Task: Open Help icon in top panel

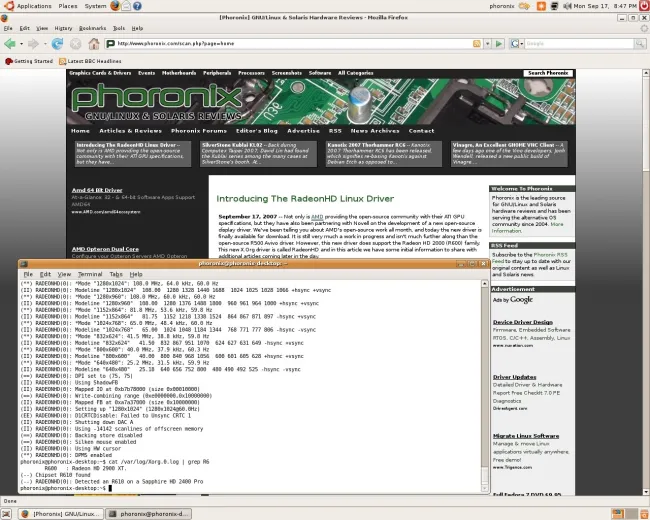Action: coord(137,6)
